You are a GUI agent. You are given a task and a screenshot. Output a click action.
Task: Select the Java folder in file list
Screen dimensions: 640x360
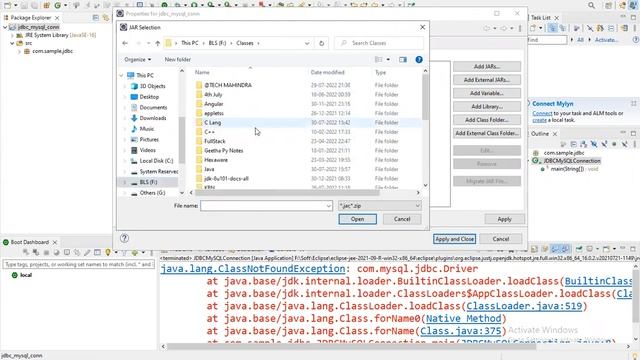point(209,169)
